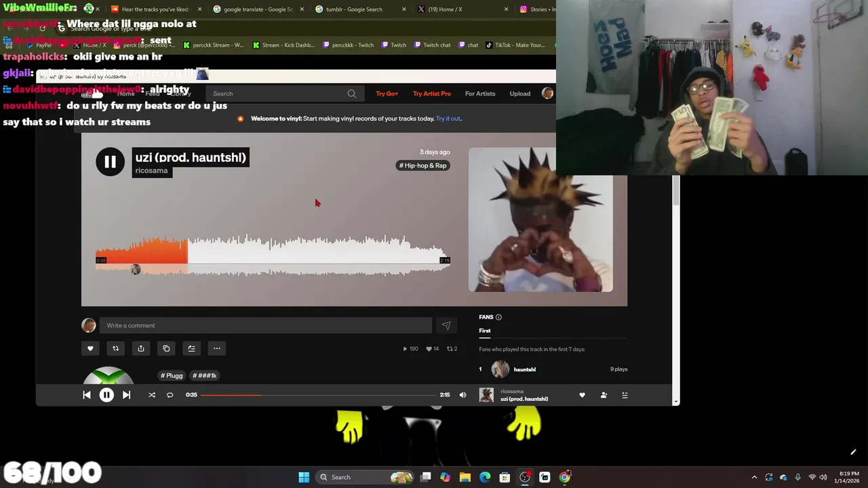868x488 pixels.
Task: Open Microsoft Store from the taskbar
Action: pos(505,477)
